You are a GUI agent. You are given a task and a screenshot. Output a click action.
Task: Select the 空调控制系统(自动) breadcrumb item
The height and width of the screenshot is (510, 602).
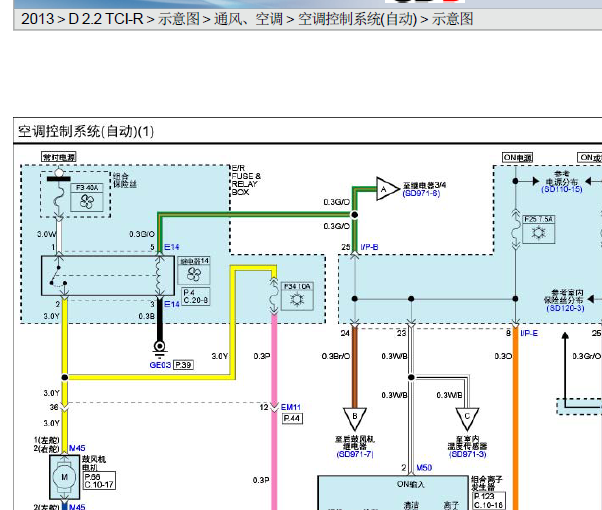point(357,19)
